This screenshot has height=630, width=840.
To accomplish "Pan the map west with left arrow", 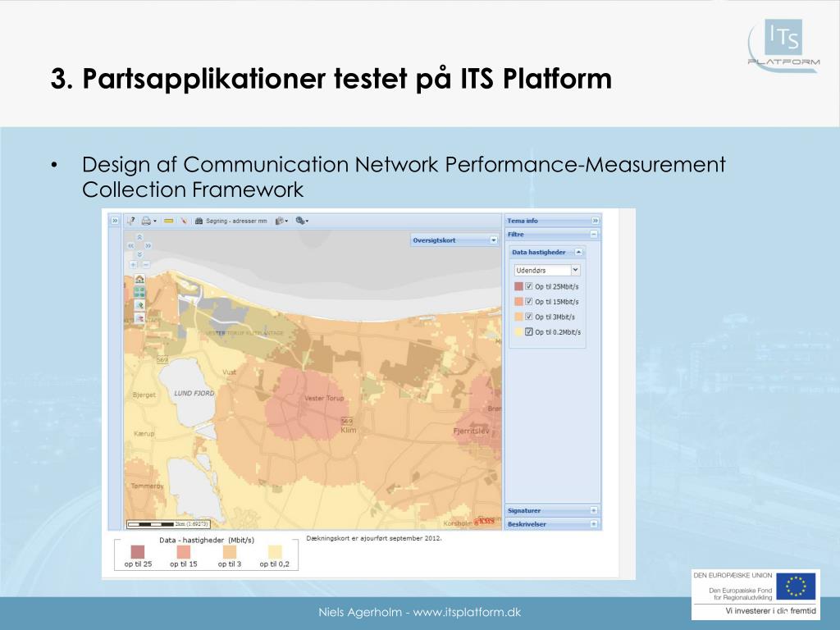I will (130, 246).
